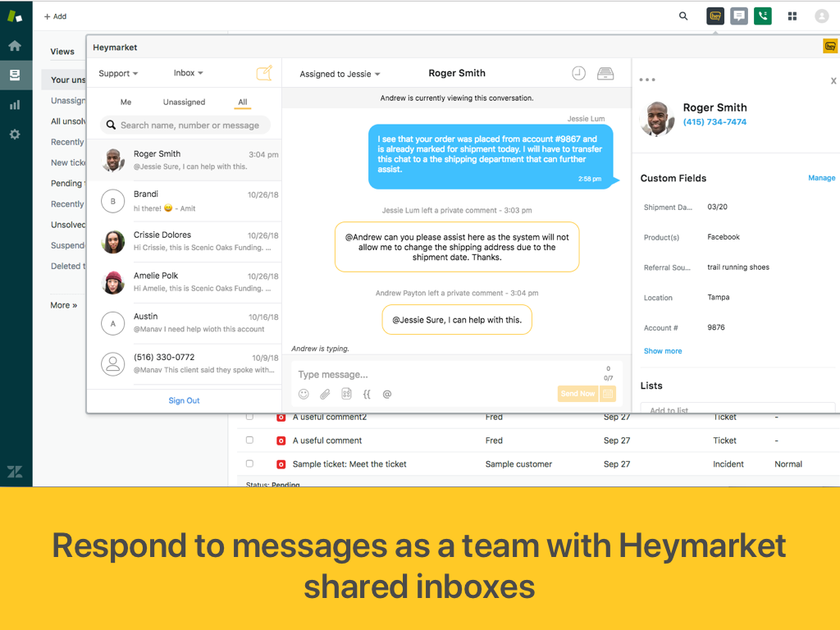Open the scheduled message clock icon
The image size is (840, 630).
579,73
